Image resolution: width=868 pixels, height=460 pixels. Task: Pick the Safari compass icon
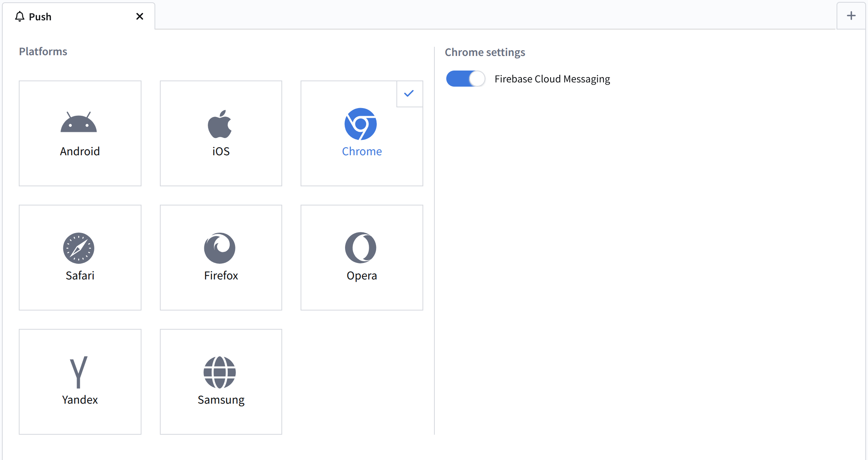pos(79,248)
